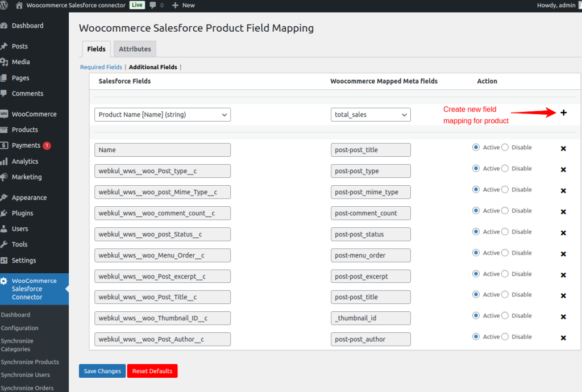Disable the woo_Post_excerpt field mapping

[x=505, y=274]
